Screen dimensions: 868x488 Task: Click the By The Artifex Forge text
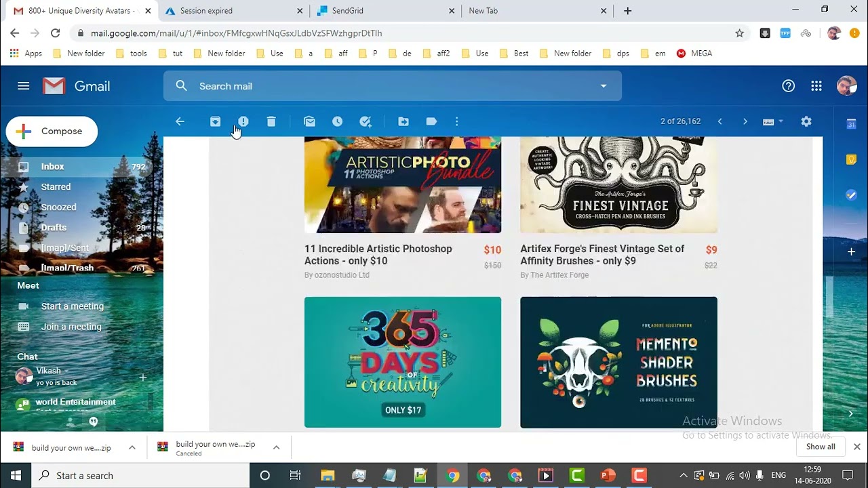click(555, 275)
